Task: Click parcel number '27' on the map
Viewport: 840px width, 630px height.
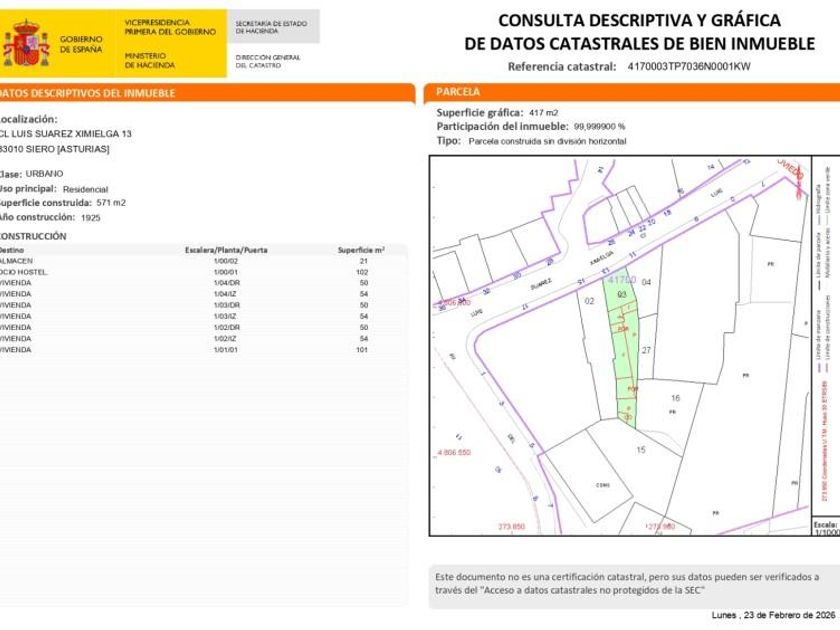Action: point(647,350)
